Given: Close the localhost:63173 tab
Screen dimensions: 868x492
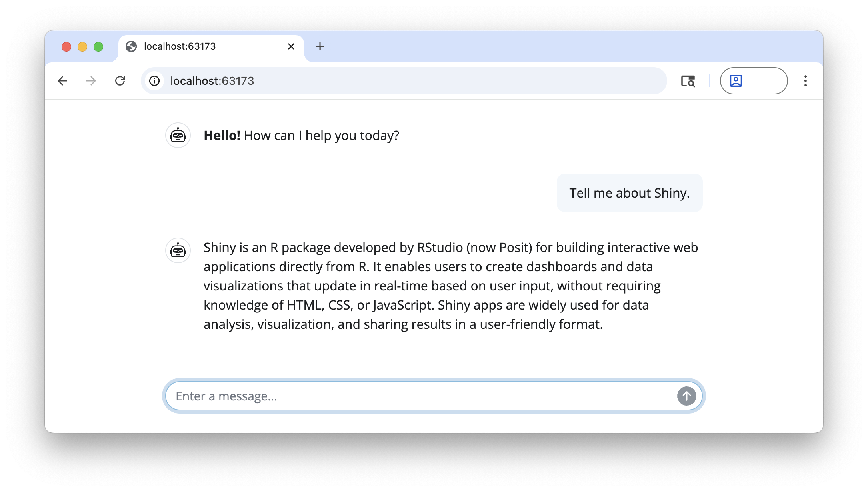Looking at the screenshot, I should click(291, 46).
